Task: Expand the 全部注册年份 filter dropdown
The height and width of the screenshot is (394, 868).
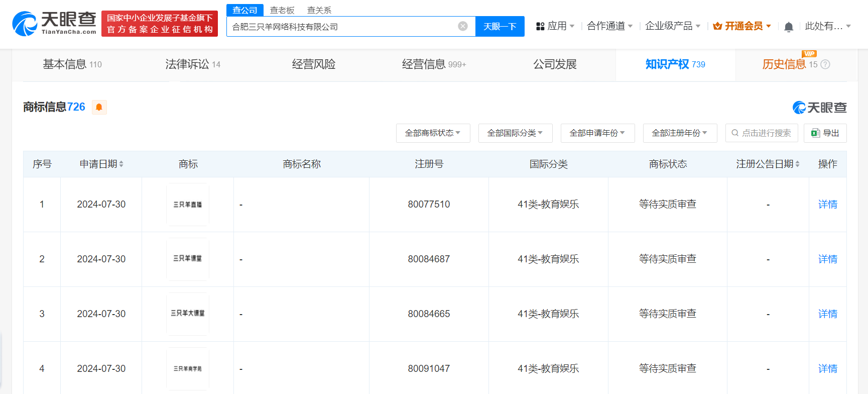Action: click(680, 133)
